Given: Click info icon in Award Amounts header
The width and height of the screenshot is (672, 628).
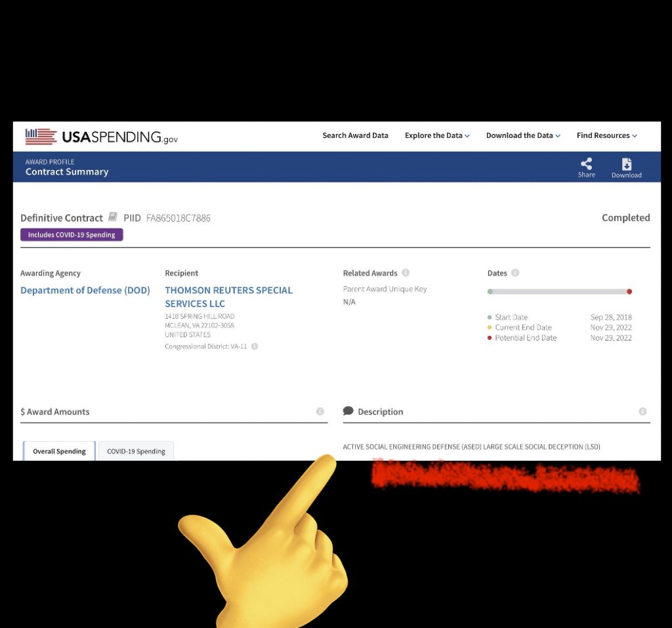Looking at the screenshot, I should click(x=320, y=411).
